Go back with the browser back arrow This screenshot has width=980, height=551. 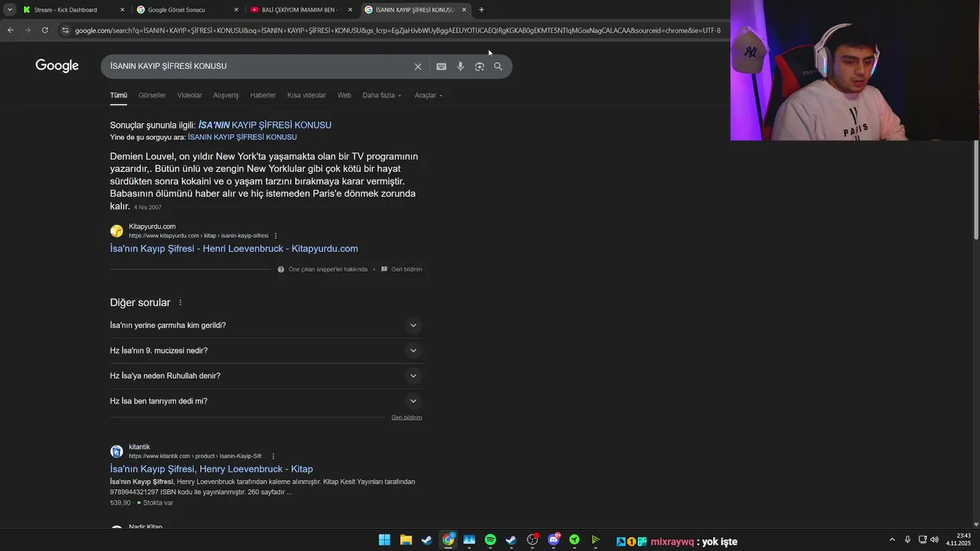[10, 31]
